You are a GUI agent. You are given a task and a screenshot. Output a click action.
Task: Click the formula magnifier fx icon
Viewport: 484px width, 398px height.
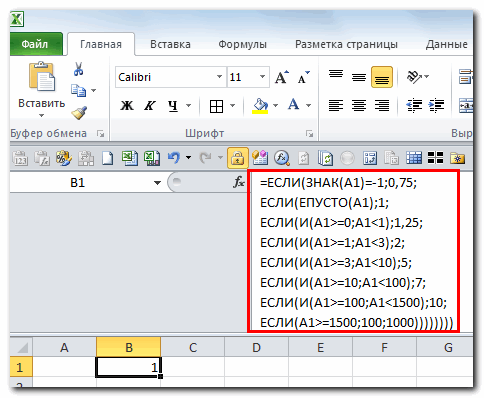pos(282,158)
